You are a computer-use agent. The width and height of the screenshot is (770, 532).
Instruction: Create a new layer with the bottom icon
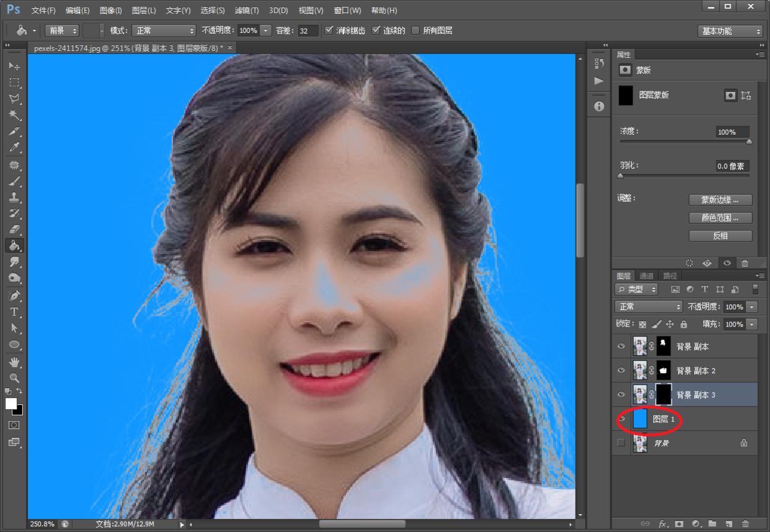[728, 524]
